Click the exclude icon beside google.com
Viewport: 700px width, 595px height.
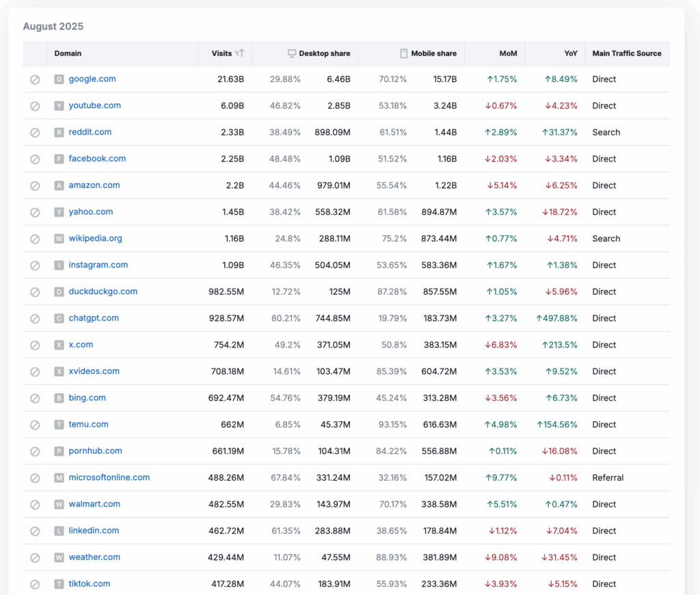[x=35, y=79]
